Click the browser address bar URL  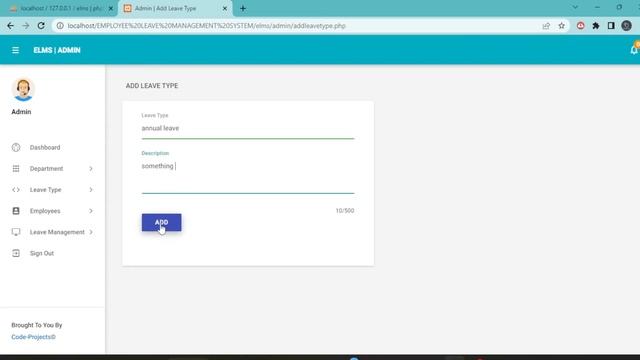pyautogui.click(x=207, y=26)
